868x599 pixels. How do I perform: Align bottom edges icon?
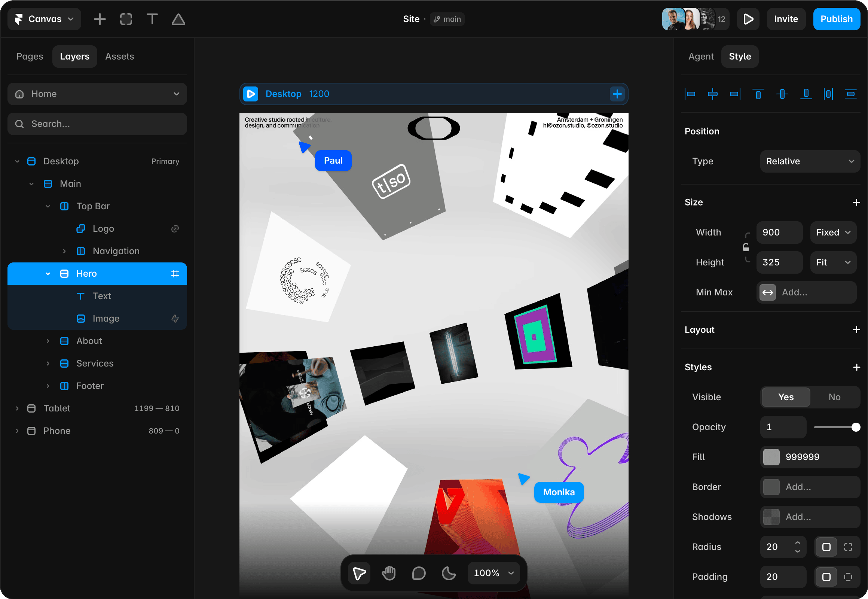click(806, 94)
